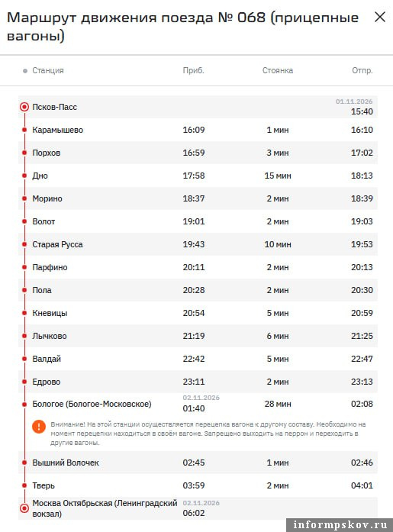Image resolution: width=393 pixels, height=532 pixels.
Task: Click the 28 мин stop duration at Бологое
Action: (278, 404)
